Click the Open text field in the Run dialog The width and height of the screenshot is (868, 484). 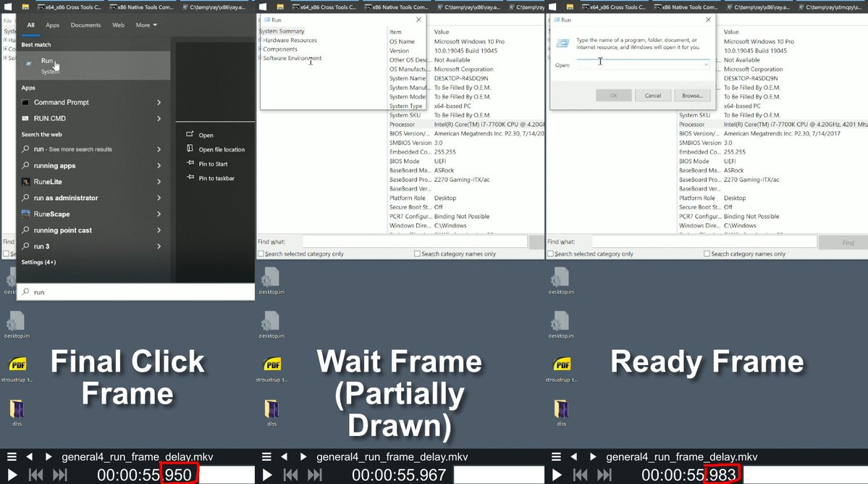(x=642, y=64)
